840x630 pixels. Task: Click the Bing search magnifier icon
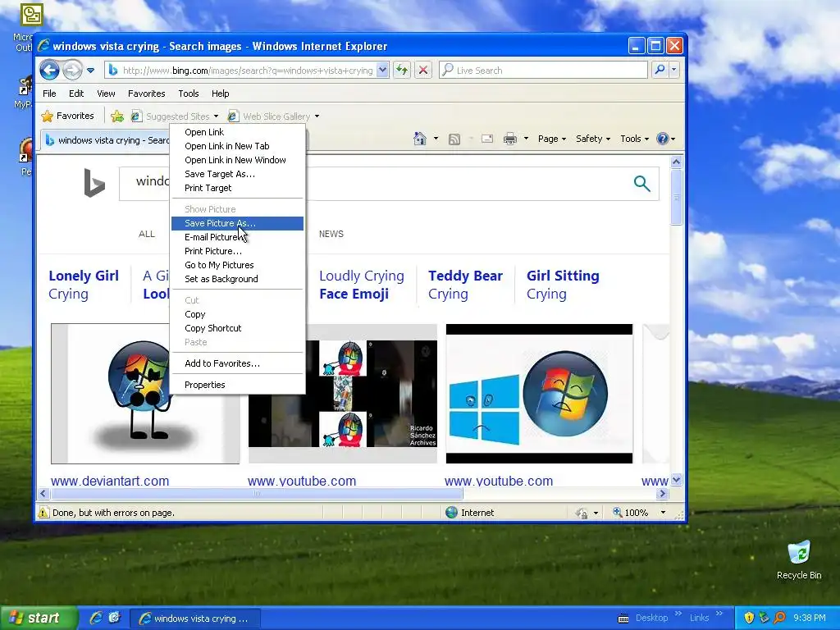pyautogui.click(x=641, y=183)
